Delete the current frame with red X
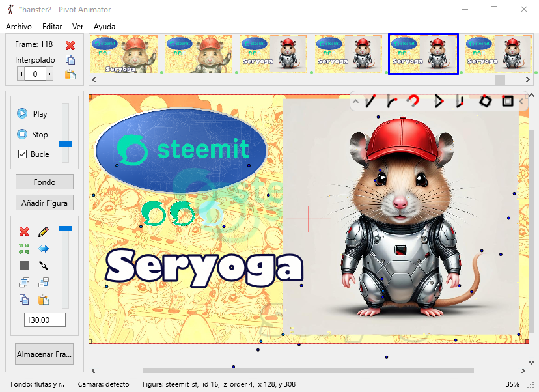The image size is (539, 392). [x=70, y=46]
